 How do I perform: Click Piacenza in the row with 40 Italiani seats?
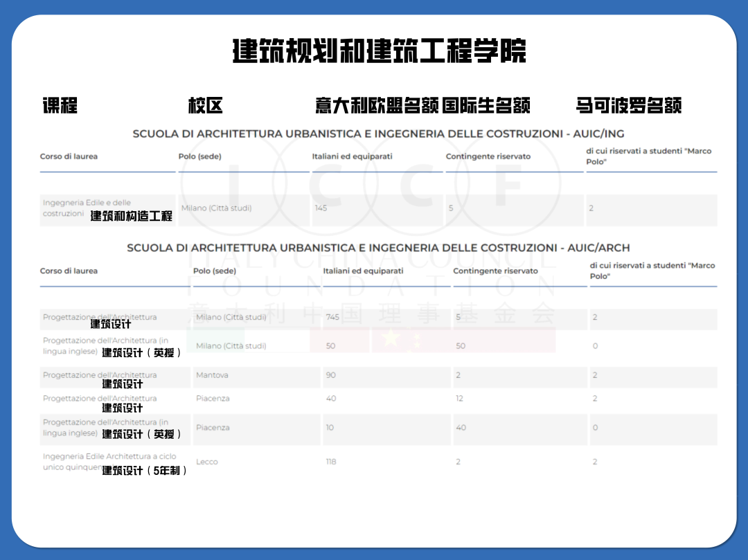[x=213, y=399]
